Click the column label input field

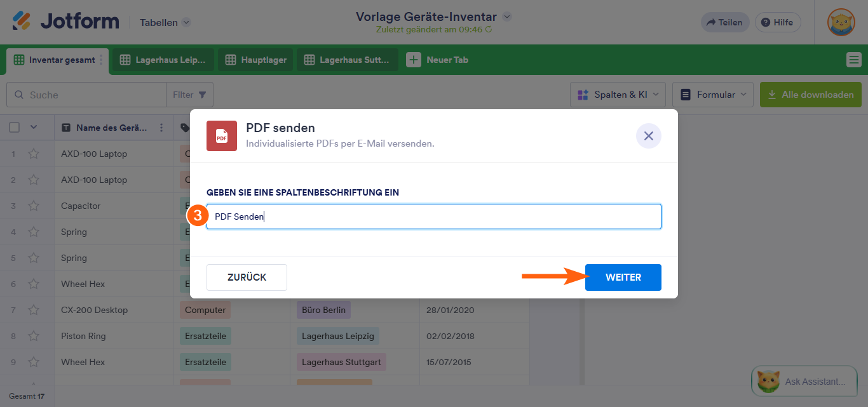(x=434, y=216)
